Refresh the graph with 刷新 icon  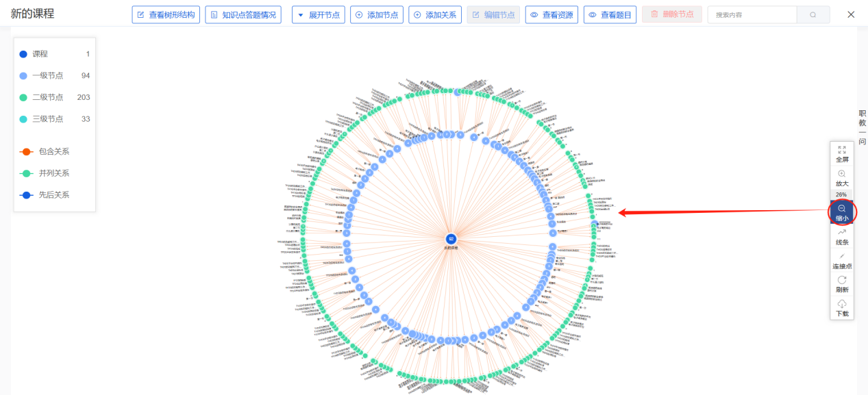point(842,280)
